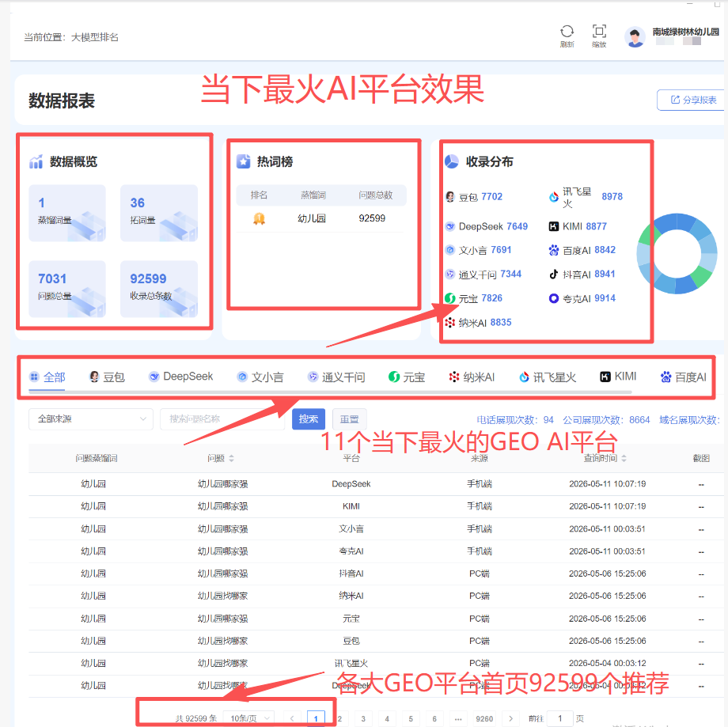
Task: Click 抖音AI icon in 收录分布 list
Action: click(x=553, y=275)
